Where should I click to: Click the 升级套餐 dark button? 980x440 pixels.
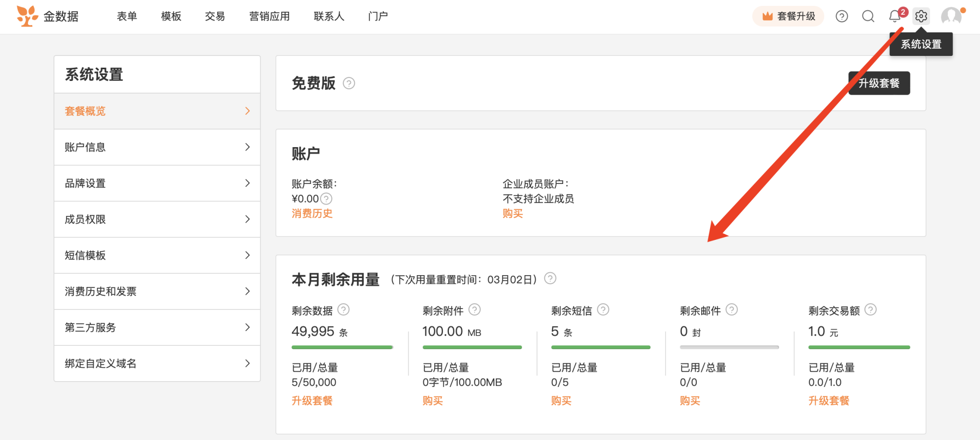pos(879,83)
